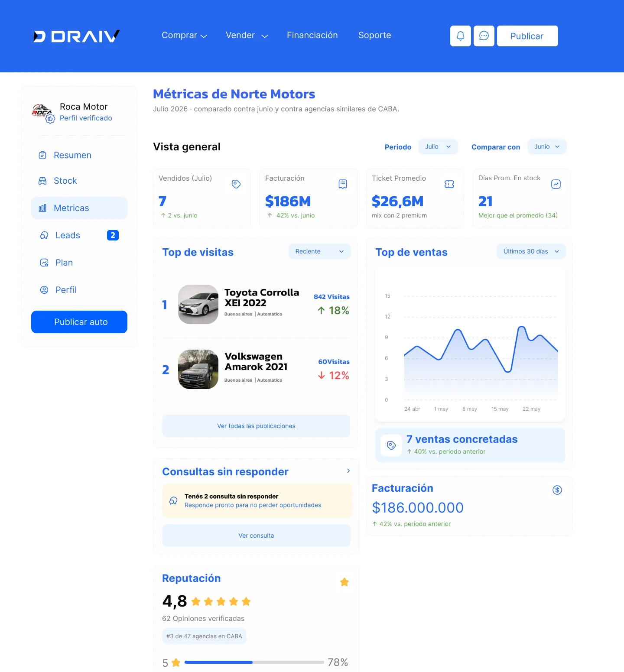Click the DRAIV logo

tap(77, 36)
